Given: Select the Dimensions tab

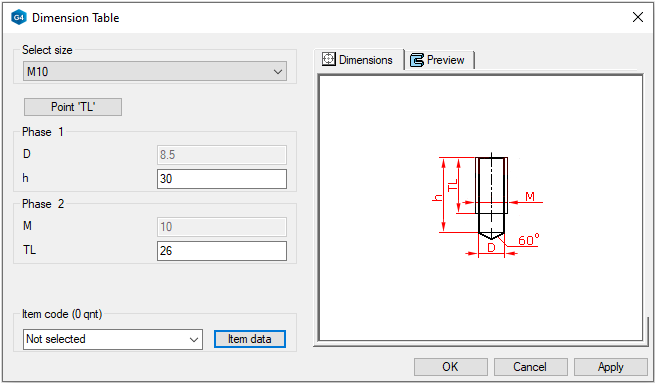Looking at the screenshot, I should pyautogui.click(x=358, y=59).
